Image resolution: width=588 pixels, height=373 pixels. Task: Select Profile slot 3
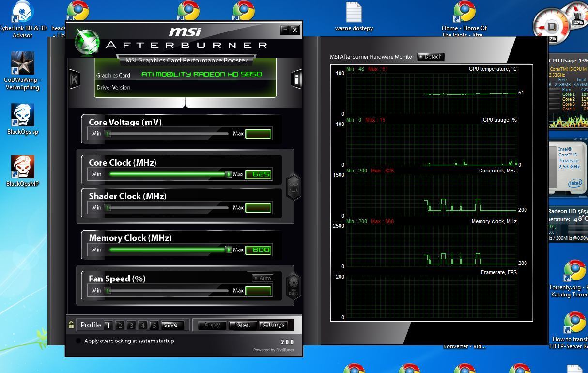(131, 325)
